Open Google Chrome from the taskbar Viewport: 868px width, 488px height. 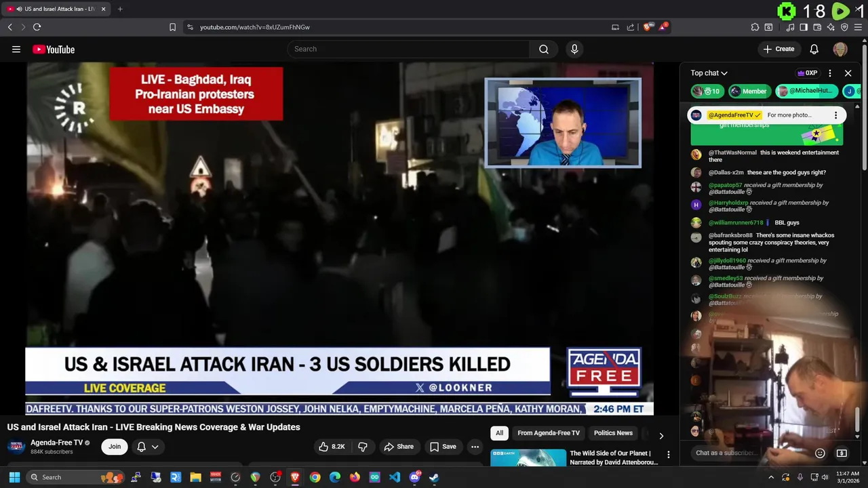click(315, 477)
